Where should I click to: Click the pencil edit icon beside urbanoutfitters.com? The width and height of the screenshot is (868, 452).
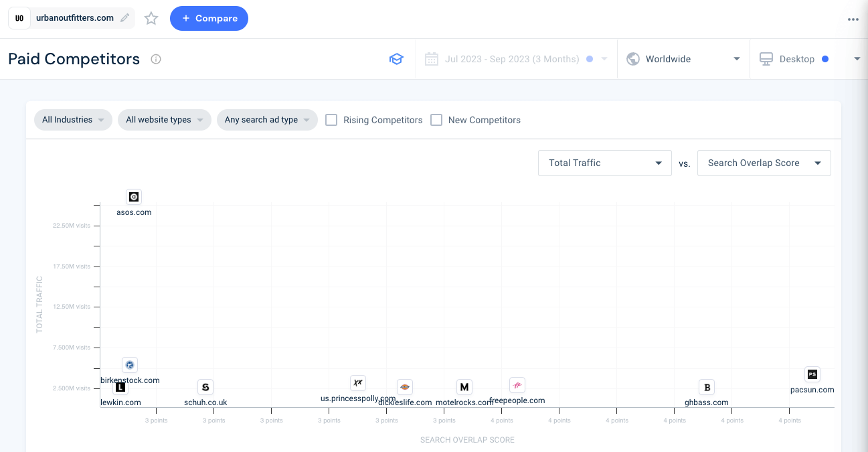point(124,18)
